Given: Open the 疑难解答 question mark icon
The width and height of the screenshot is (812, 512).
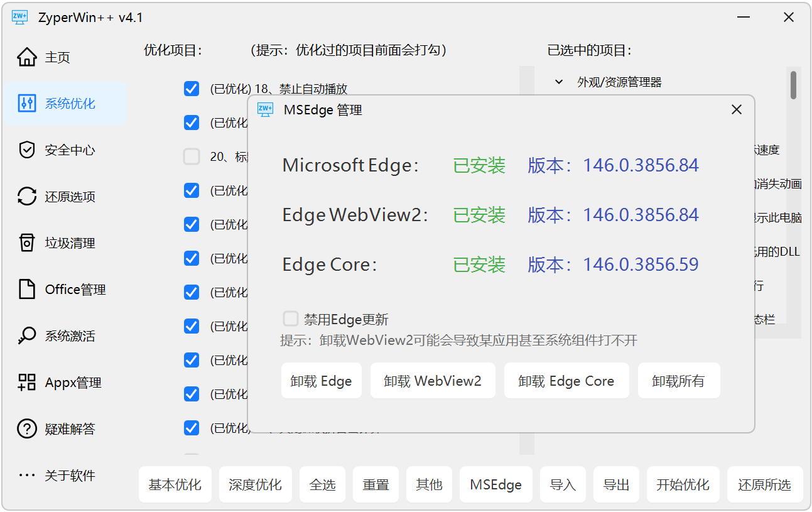Looking at the screenshot, I should tap(27, 429).
